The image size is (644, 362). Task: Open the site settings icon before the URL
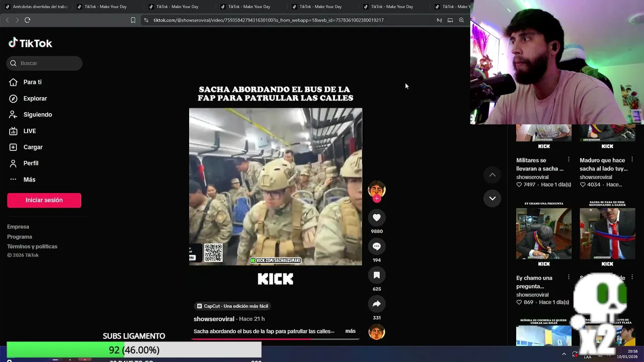pos(146,20)
